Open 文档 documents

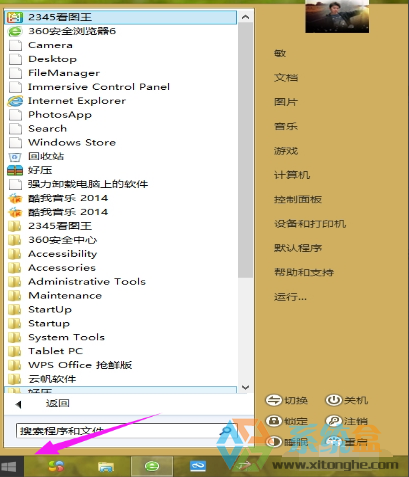286,78
